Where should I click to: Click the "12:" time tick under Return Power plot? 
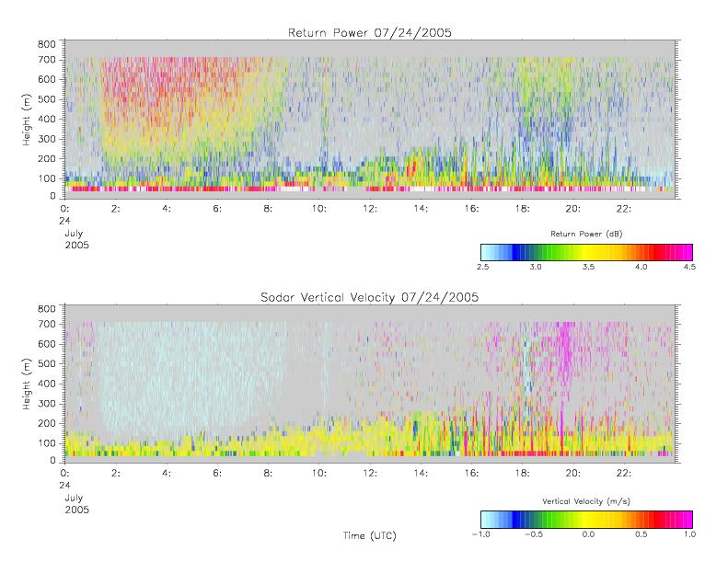370,209
